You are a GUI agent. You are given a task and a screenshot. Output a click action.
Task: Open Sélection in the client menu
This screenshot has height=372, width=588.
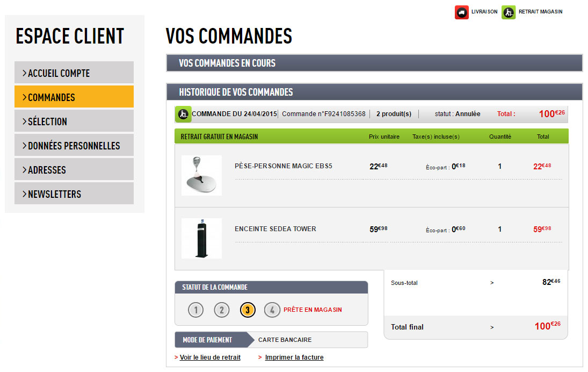pos(74,121)
